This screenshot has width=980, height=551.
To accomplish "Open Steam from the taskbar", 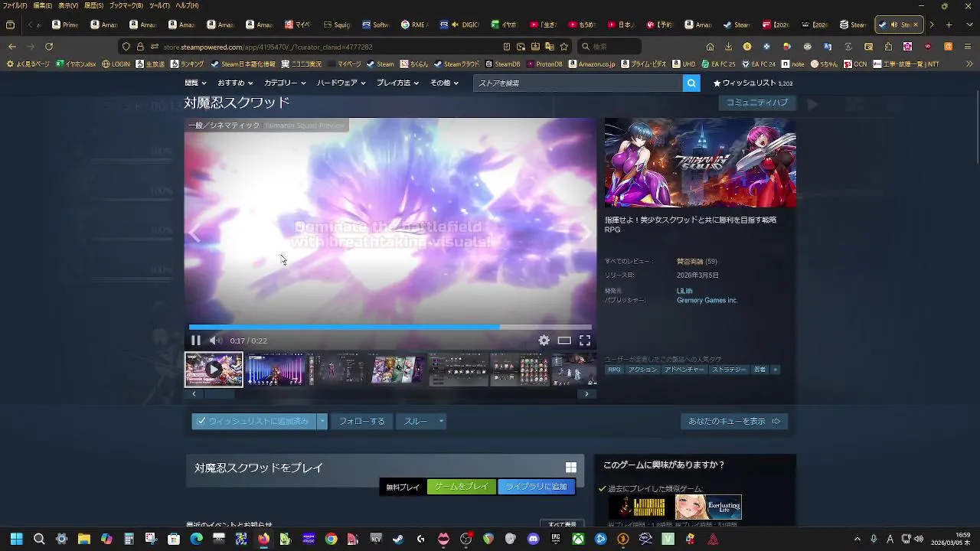I will (397, 539).
